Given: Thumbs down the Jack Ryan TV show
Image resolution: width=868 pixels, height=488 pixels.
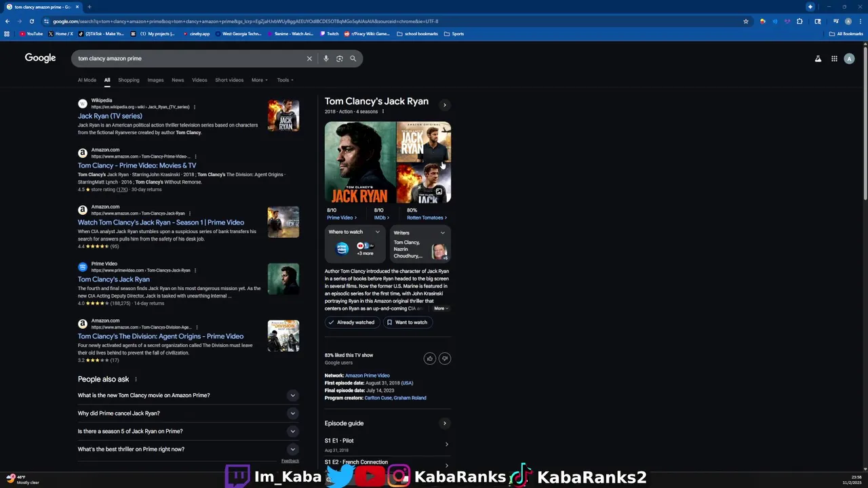Looking at the screenshot, I should point(445,359).
